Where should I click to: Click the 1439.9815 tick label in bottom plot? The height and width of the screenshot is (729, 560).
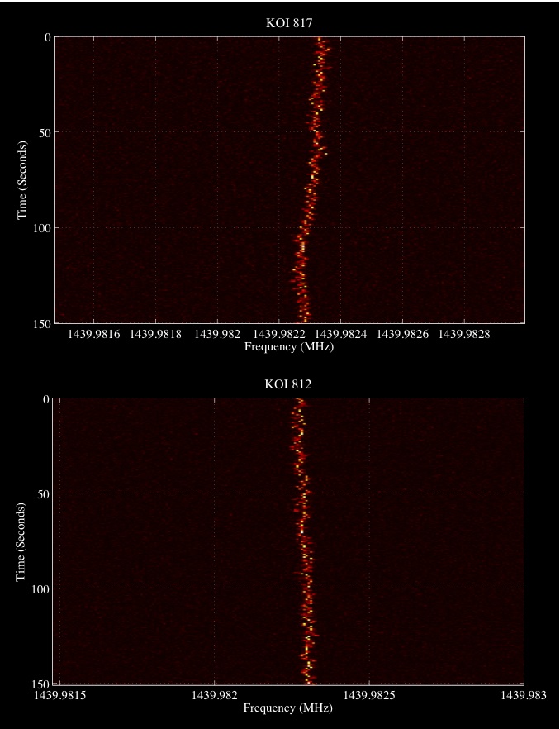click(60, 697)
